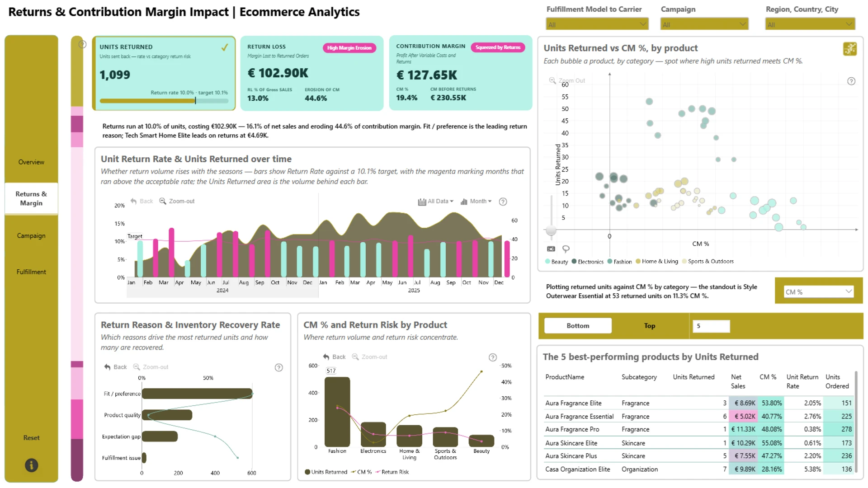Click help icon on Return Rate chart

click(503, 202)
